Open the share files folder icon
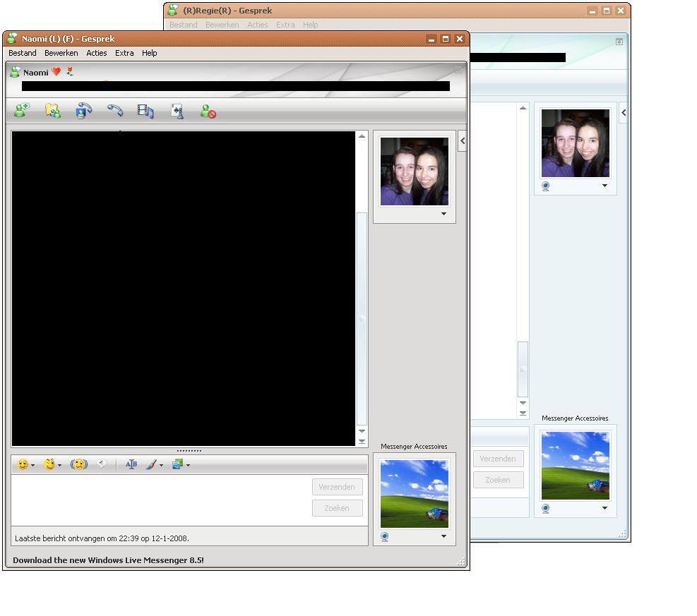Screen dimensions: 697x616 tap(52, 111)
